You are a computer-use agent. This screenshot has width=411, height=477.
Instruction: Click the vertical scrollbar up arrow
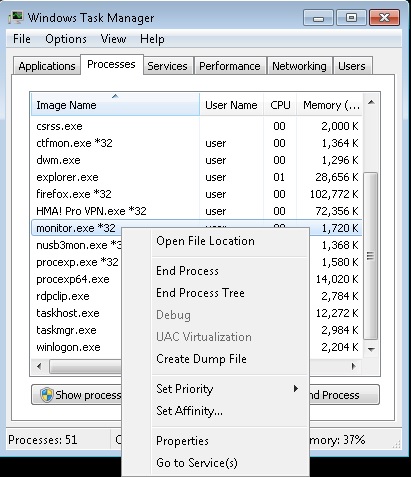[371, 102]
